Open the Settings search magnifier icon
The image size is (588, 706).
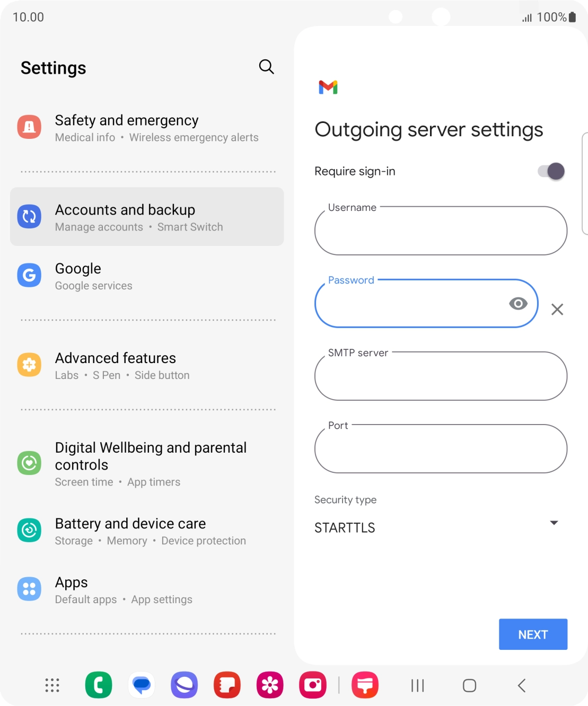pos(266,67)
